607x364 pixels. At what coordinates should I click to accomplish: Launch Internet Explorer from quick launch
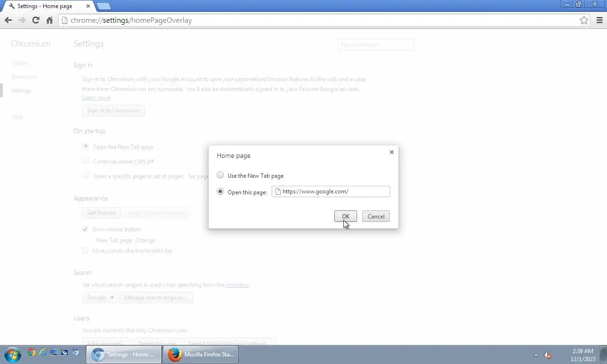point(43,352)
